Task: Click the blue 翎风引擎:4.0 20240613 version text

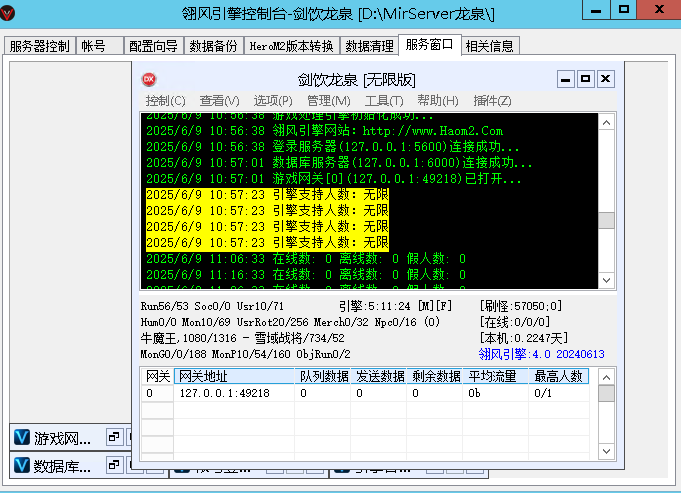Action: [541, 354]
